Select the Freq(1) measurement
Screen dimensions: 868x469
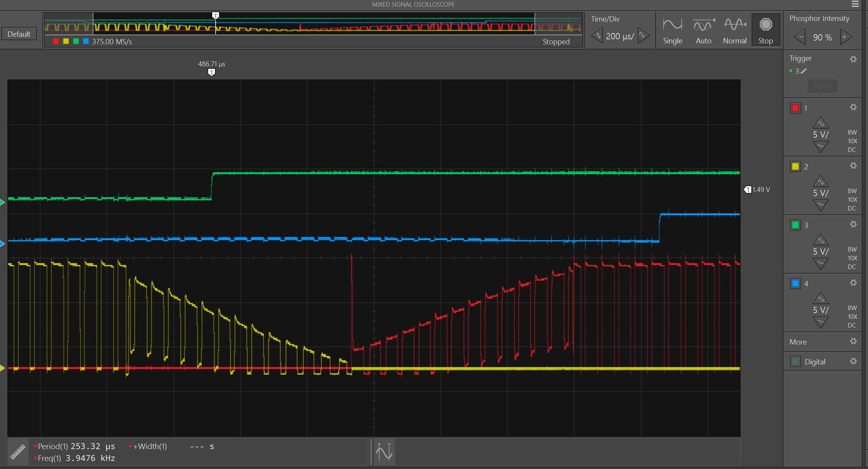[74, 458]
